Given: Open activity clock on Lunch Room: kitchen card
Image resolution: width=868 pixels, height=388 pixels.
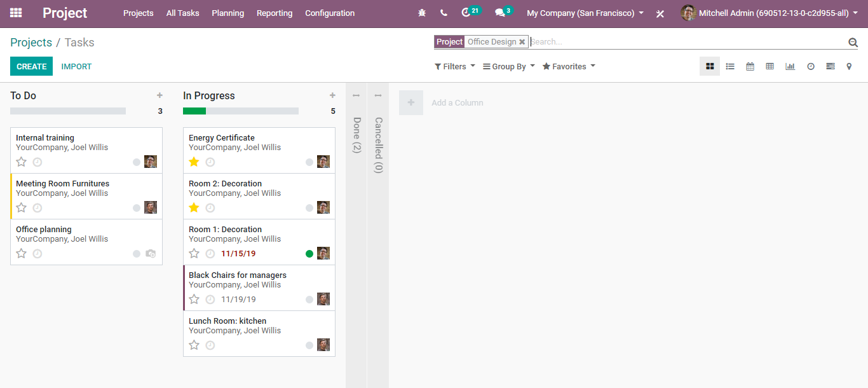Looking at the screenshot, I should (210, 345).
